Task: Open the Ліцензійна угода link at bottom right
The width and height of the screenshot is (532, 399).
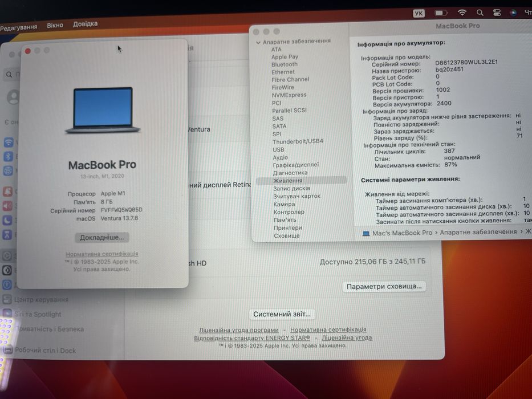Action: pos(347,337)
